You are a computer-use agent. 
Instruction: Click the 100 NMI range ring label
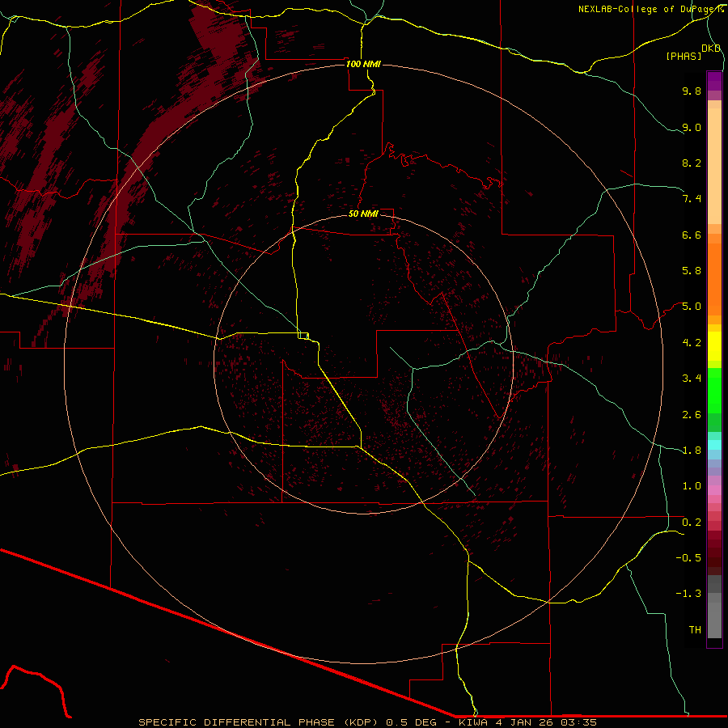click(363, 64)
